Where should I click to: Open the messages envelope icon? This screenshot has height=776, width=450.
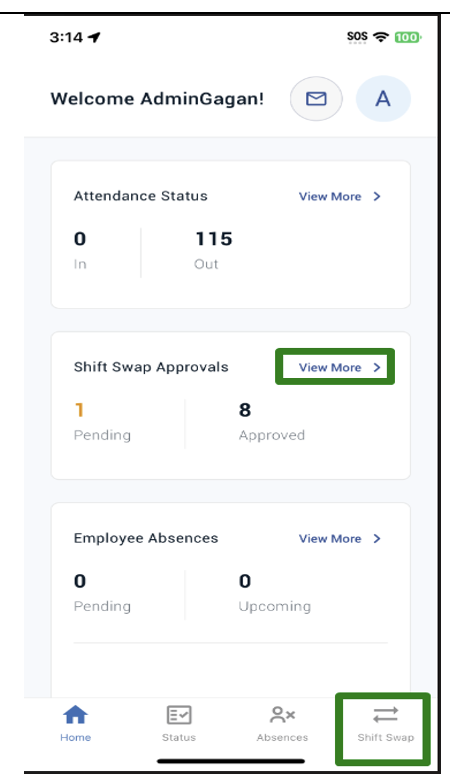point(316,98)
